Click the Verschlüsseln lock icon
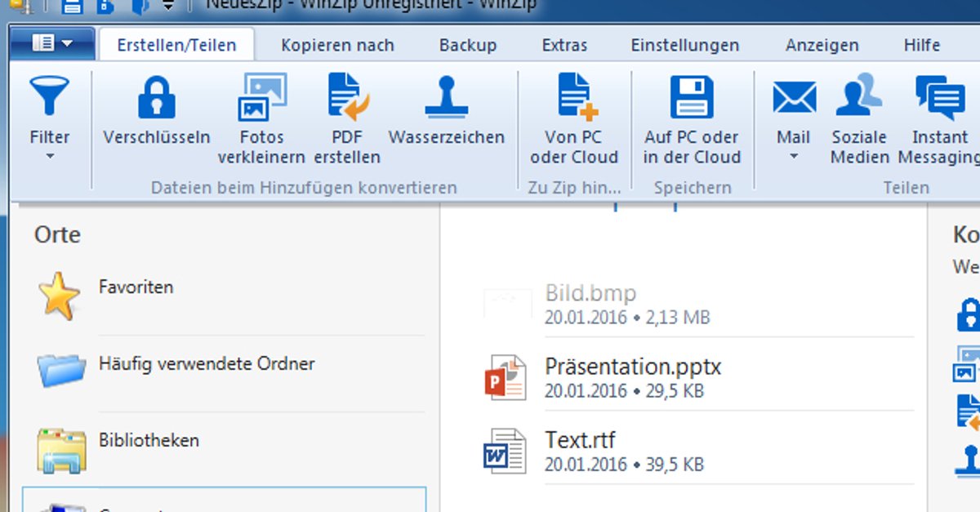 157,98
